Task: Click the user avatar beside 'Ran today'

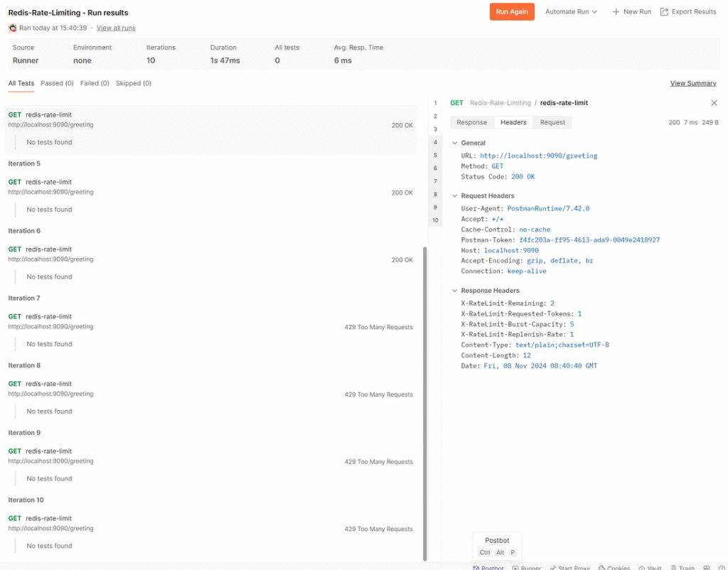Action: (13, 28)
